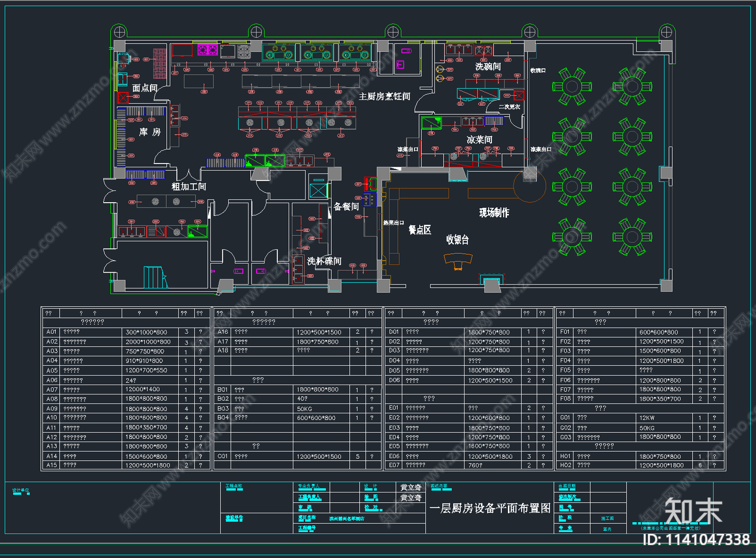Click the 910*910*800 cell
Image resolution: width=756 pixels, height=558 pixels.
click(144, 361)
